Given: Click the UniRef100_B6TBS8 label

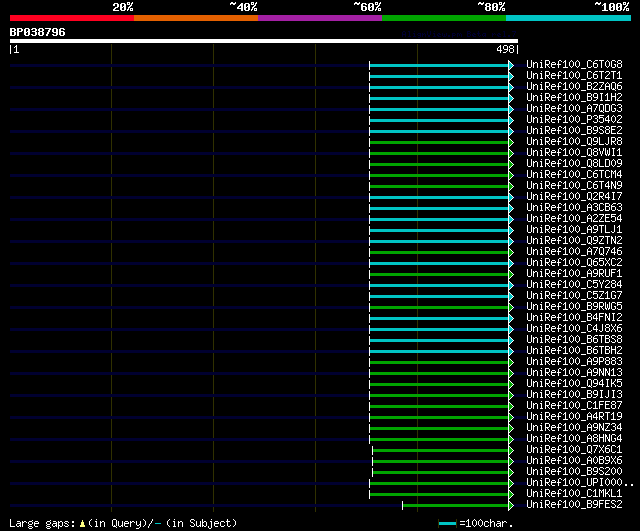Looking at the screenshot, I should click(x=574, y=340).
